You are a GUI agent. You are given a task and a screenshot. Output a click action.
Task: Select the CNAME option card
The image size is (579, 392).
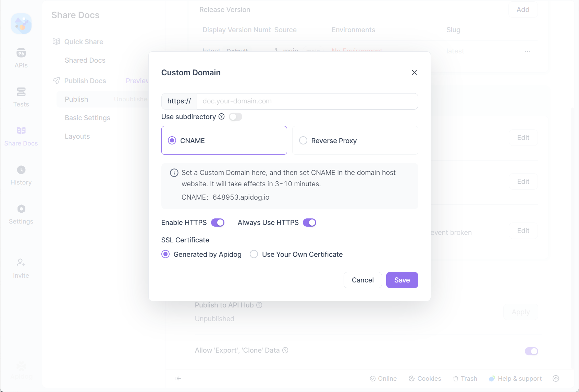click(224, 140)
